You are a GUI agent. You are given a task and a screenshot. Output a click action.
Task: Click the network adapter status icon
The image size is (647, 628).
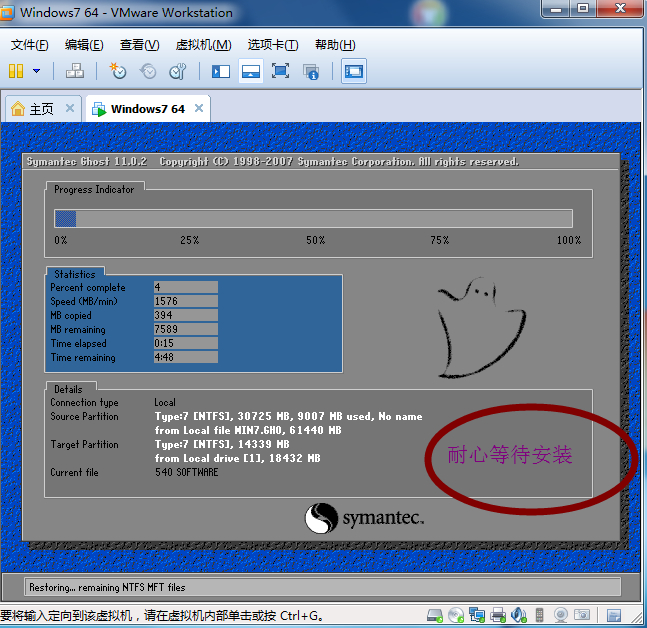point(477,615)
